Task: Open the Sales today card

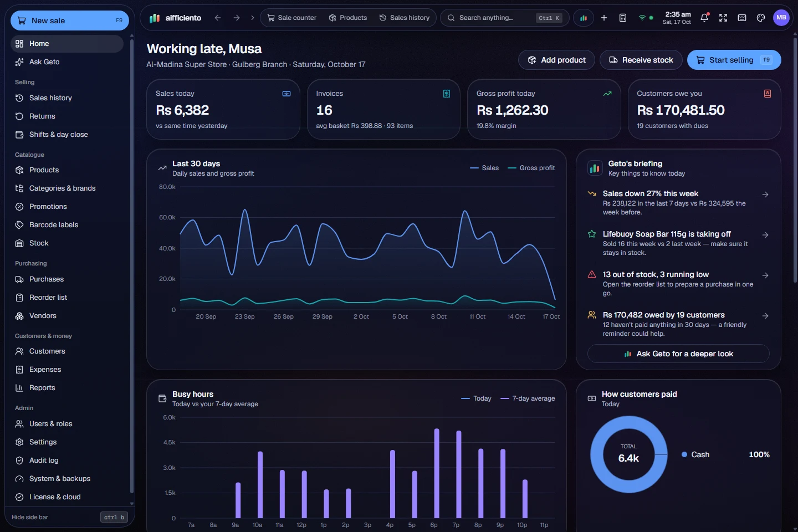Action: (x=223, y=109)
